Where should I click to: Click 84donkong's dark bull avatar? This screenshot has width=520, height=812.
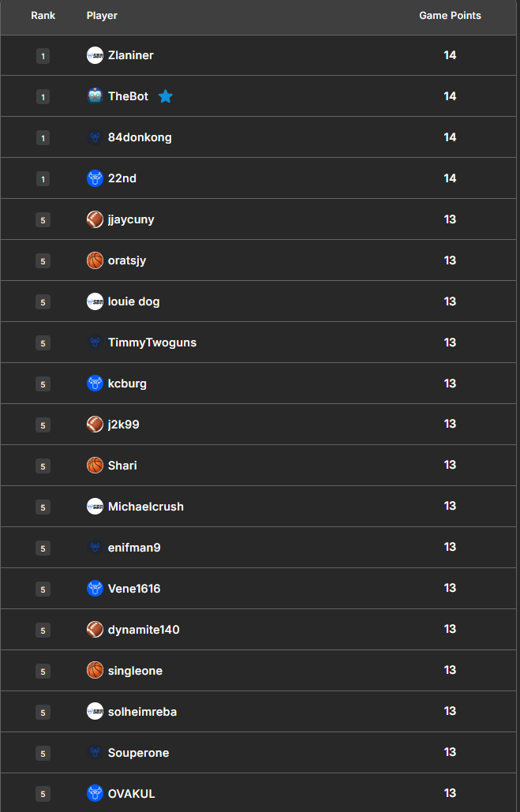tap(95, 137)
